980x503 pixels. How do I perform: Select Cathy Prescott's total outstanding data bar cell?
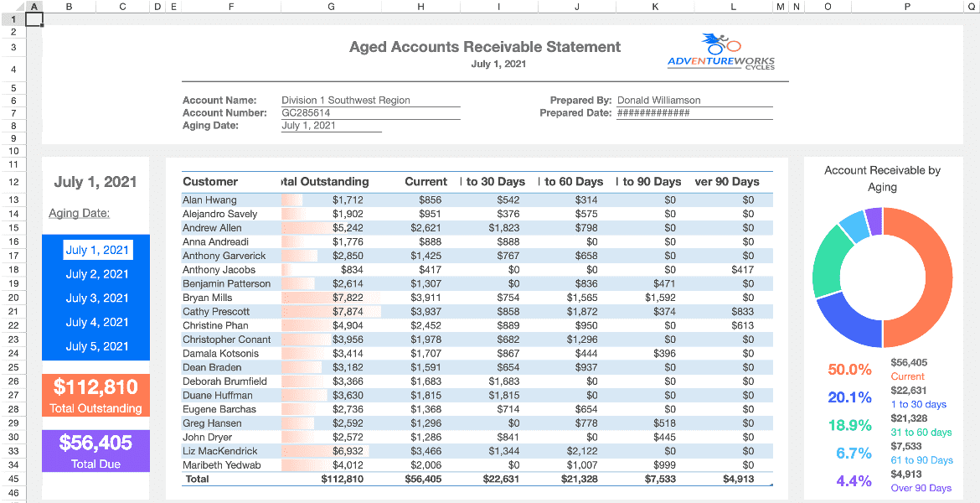(x=331, y=312)
